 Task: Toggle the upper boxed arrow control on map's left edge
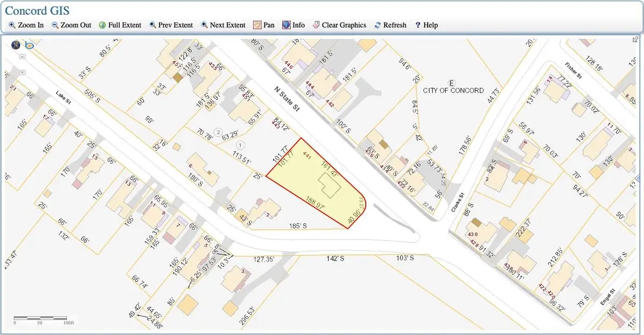tap(23, 56)
